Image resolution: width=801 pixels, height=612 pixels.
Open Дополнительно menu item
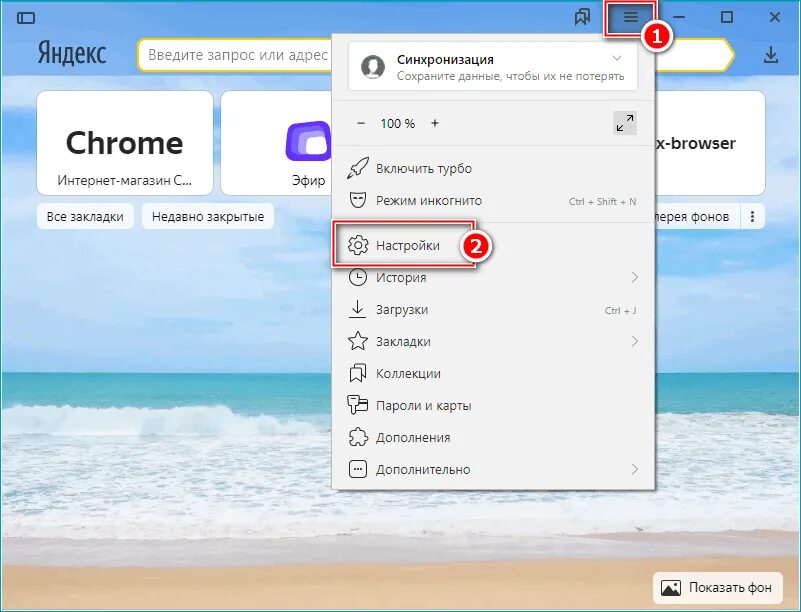click(x=493, y=469)
